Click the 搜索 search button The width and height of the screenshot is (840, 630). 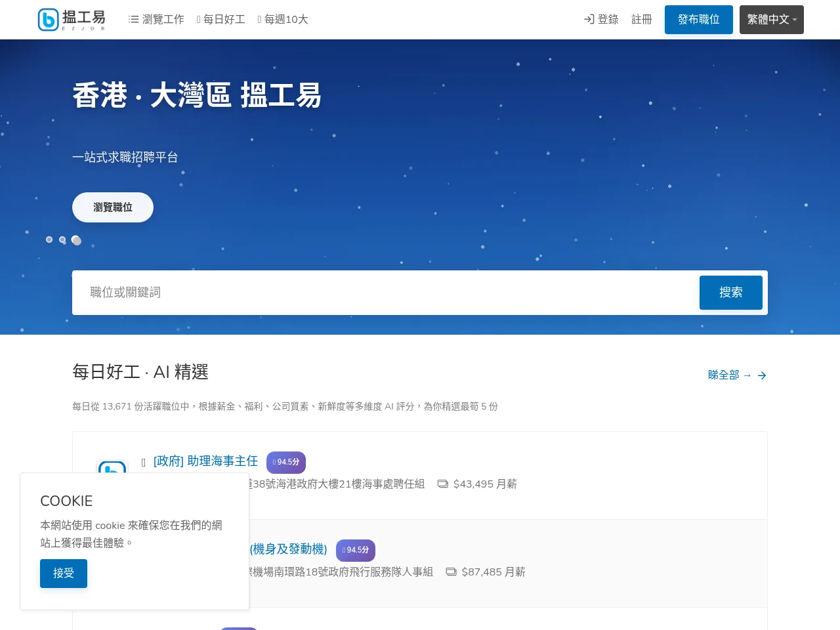coord(731,293)
